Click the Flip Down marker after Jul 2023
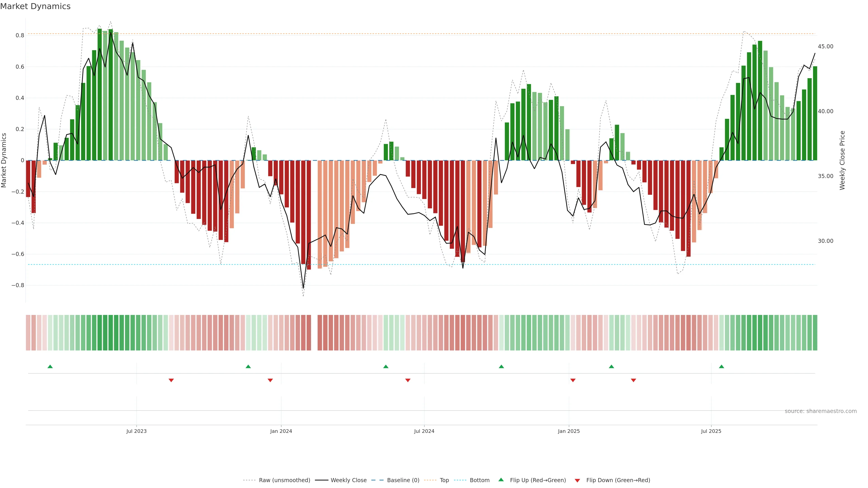The image size is (868, 488). (x=171, y=380)
